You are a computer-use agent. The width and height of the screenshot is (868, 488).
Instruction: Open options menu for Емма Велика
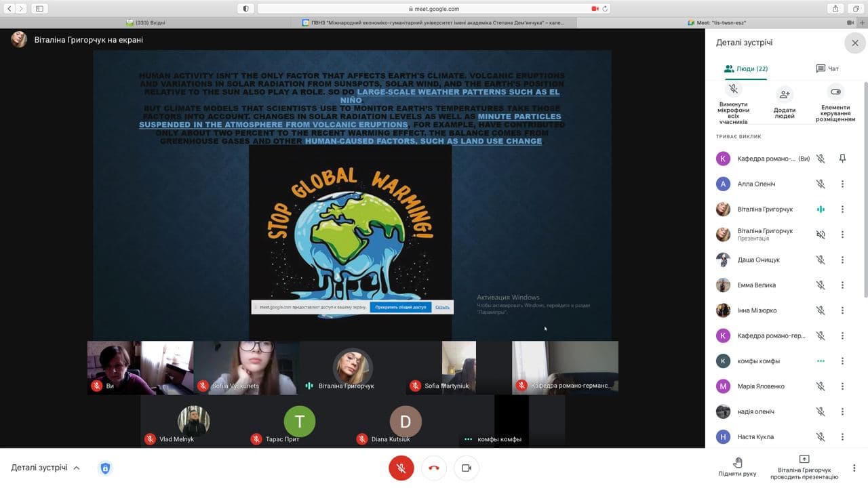pyautogui.click(x=842, y=285)
